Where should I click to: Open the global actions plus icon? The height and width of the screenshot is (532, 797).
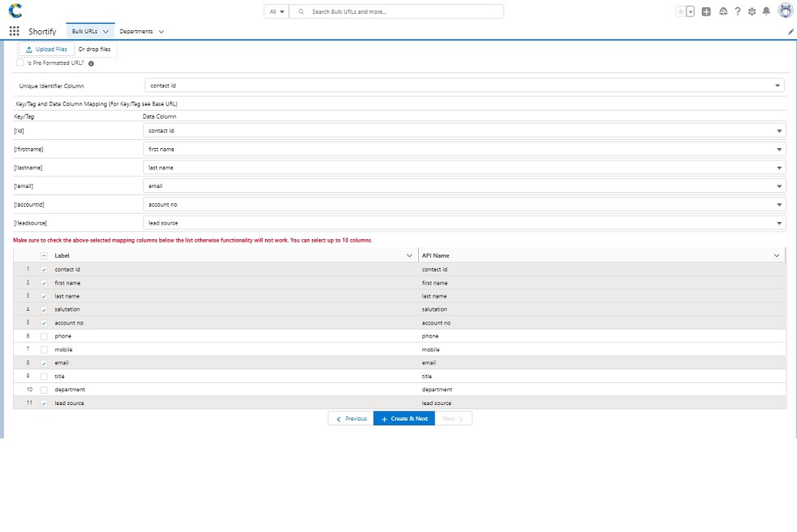706,11
